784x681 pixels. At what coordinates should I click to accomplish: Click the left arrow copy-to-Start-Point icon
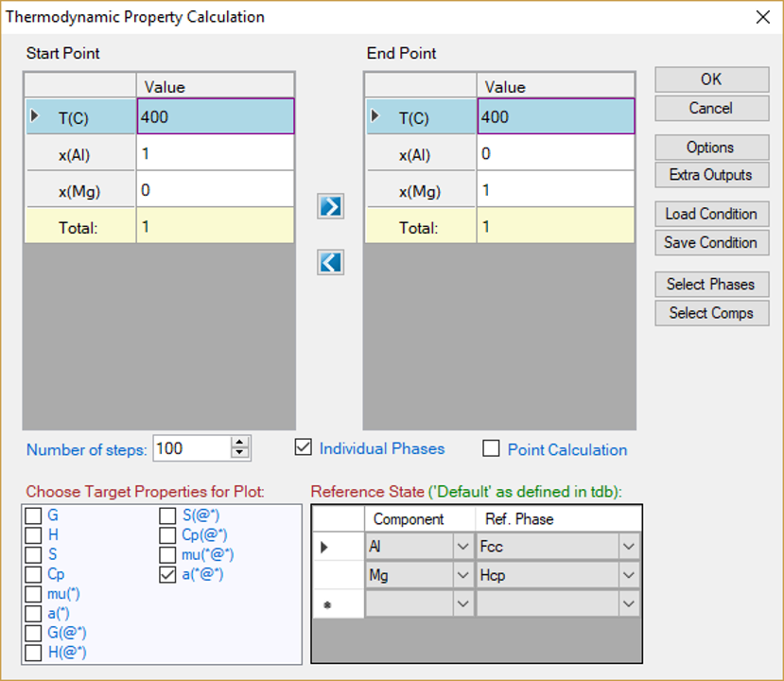(330, 262)
